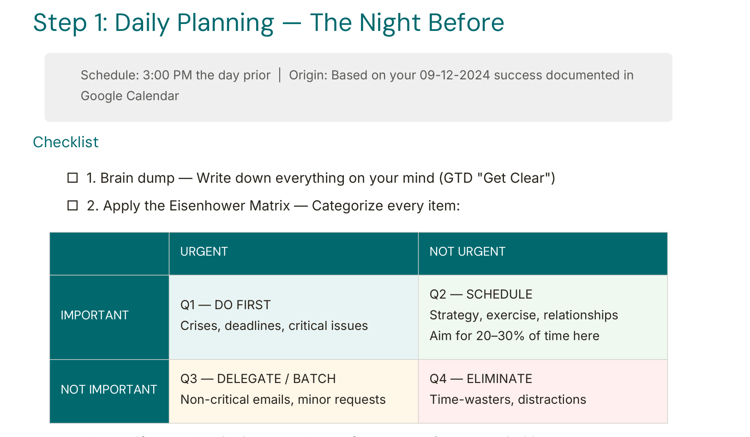Click the Aim for 20–30% of time line
The image size is (750, 437).
[x=514, y=336]
